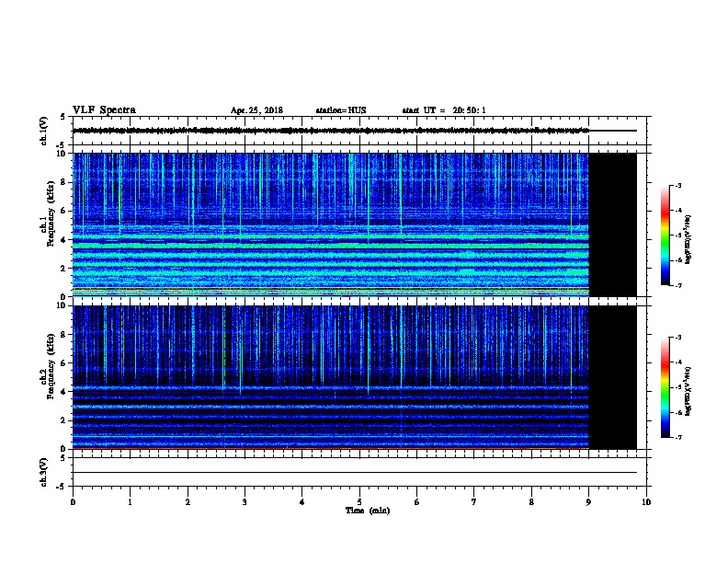Click the ch.1 frequency tick label '10'
Image resolution: width=728 pixels, height=563 pixels.
62,154
